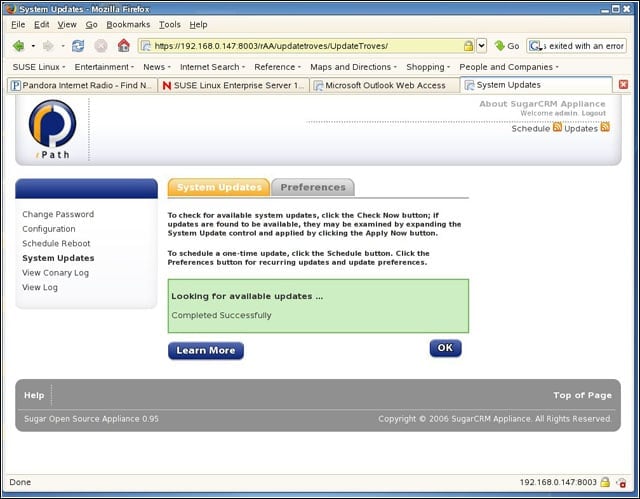This screenshot has height=499, width=640.
Task: Click the Forward arrow button
Action: 48,46
